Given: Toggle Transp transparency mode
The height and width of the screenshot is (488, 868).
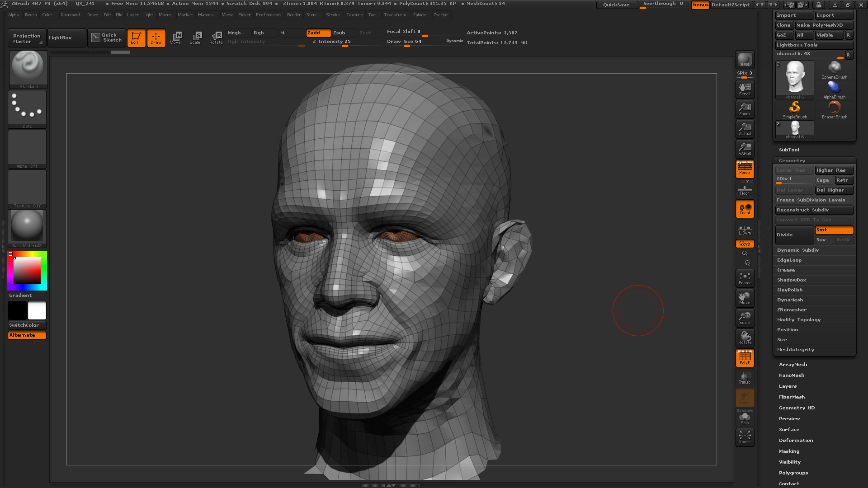Looking at the screenshot, I should 745,378.
